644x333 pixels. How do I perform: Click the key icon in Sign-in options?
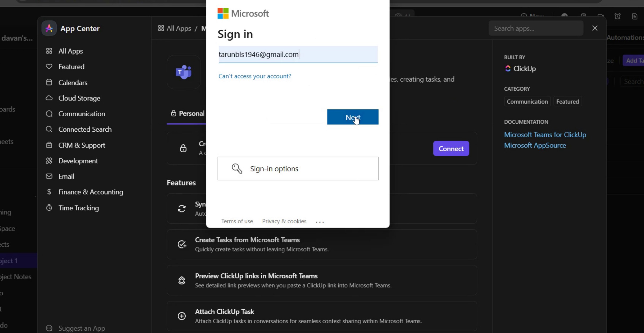pos(237,168)
